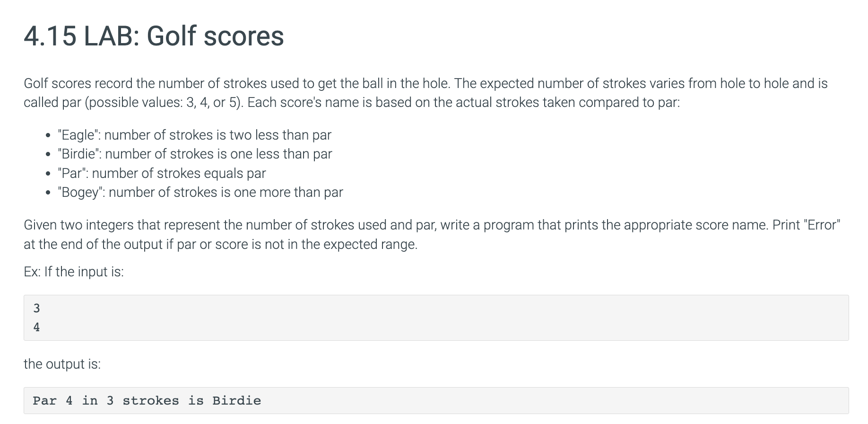
Task: Click the word "strokes" in the output code box
Action: (x=151, y=401)
